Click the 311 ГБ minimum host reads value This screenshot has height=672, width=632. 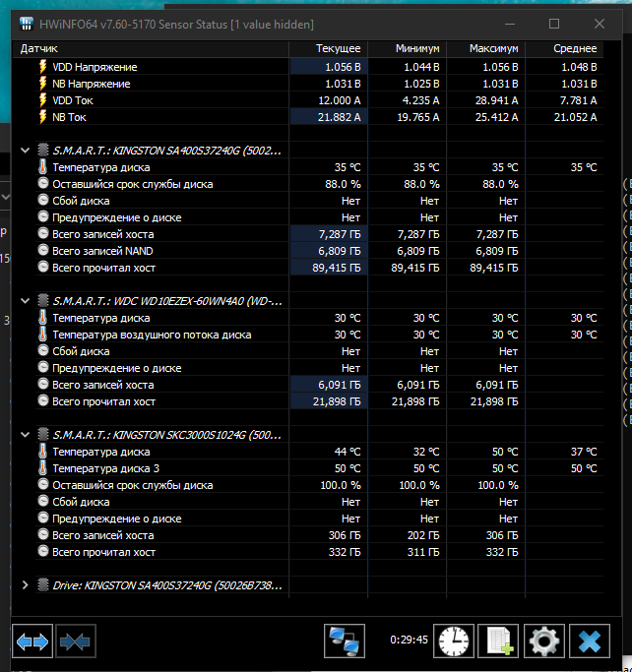[423, 552]
